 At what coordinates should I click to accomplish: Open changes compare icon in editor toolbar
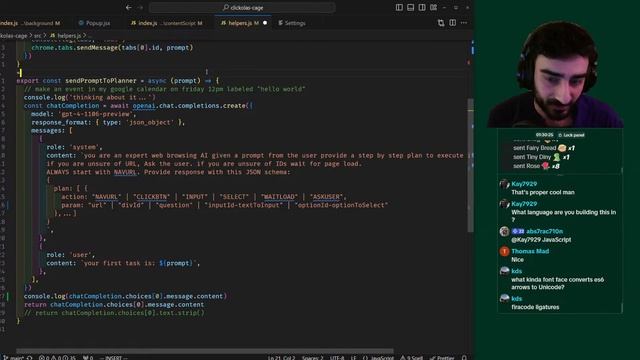pos(441,23)
